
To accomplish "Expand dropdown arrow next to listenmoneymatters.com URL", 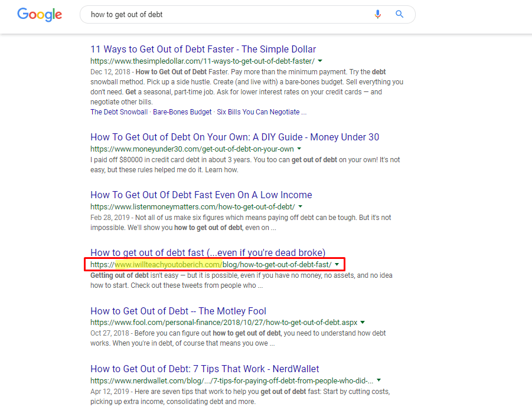I will (301, 206).
